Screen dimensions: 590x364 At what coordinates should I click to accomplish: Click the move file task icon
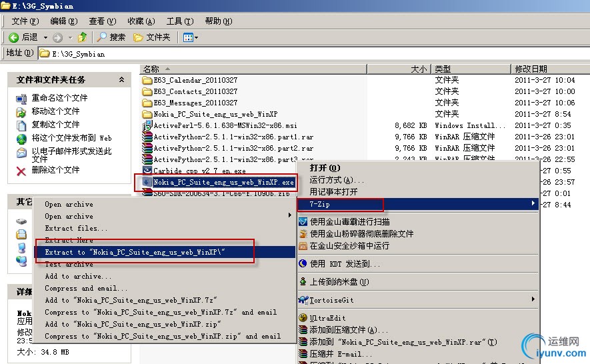tap(21, 112)
